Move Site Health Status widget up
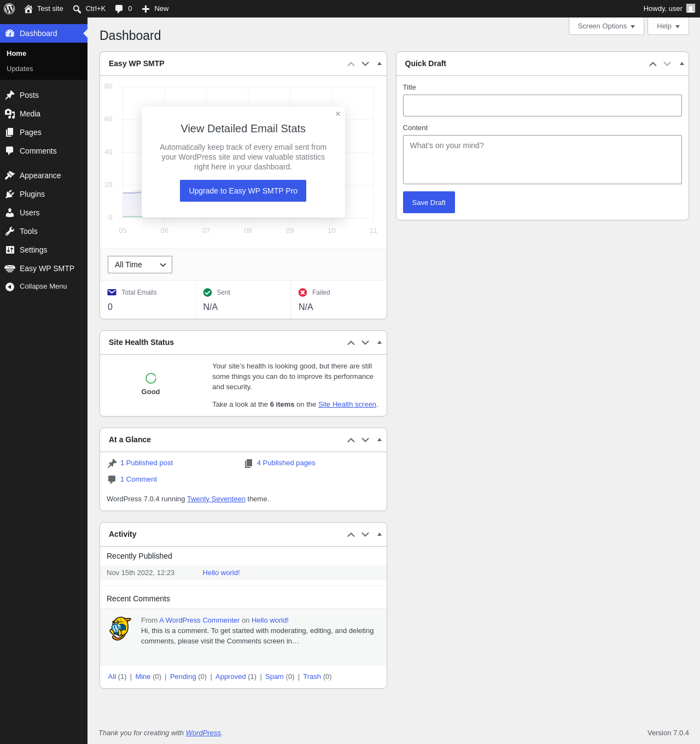 (x=351, y=343)
